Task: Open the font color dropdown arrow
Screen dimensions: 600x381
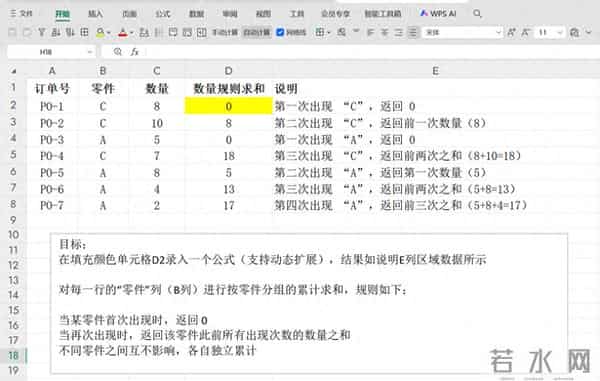Action: pos(131,33)
